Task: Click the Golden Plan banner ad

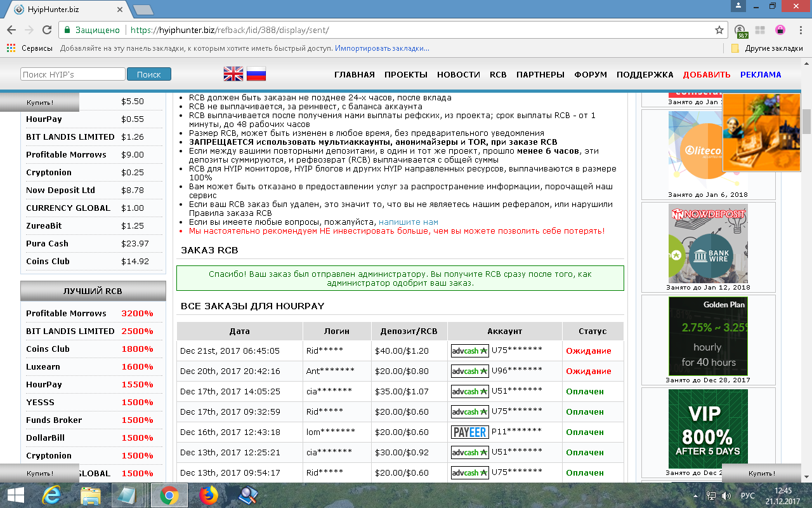Action: (x=707, y=336)
